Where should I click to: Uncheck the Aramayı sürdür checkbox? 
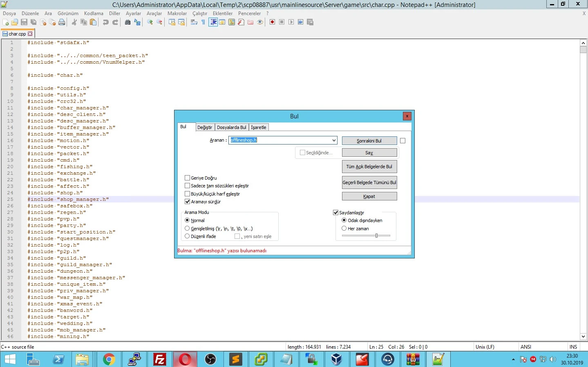(187, 202)
